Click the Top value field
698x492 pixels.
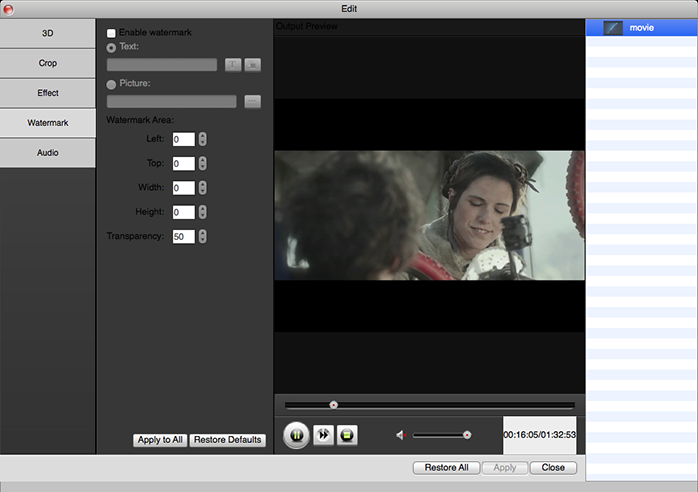click(x=184, y=163)
